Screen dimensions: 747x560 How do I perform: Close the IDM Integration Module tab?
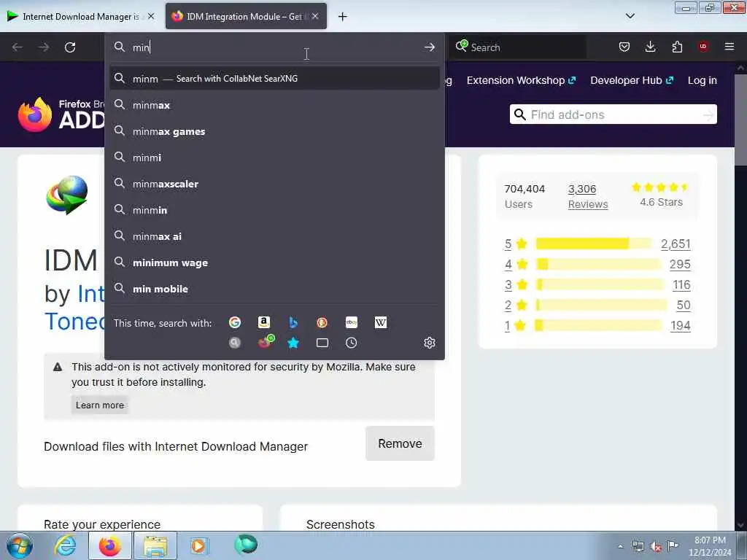pyautogui.click(x=315, y=16)
